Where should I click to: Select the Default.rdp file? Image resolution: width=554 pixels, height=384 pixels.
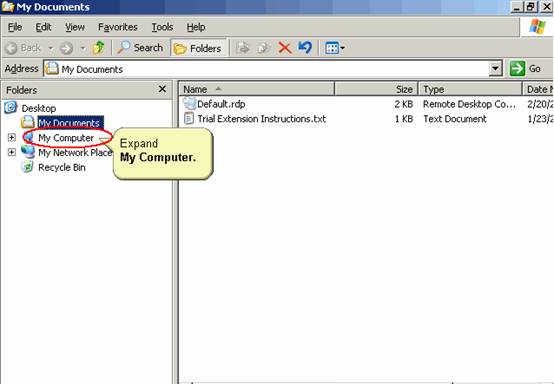[x=221, y=104]
